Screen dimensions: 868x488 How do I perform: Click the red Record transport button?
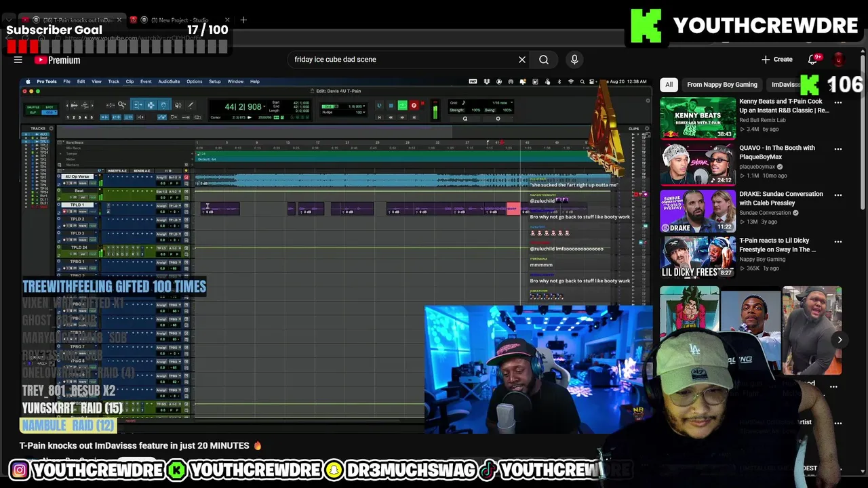(414, 105)
